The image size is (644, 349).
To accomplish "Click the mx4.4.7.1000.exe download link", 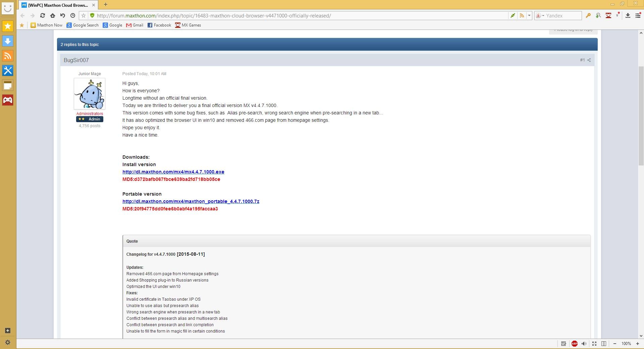I will point(173,172).
